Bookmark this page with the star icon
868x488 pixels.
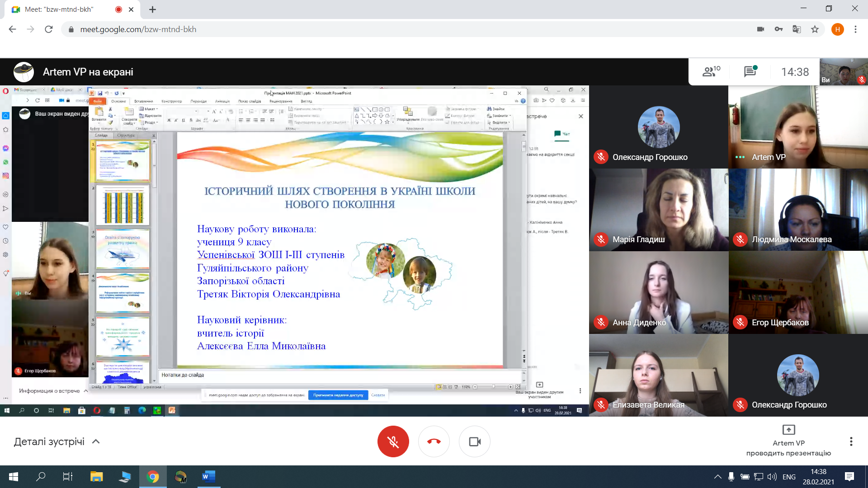[x=815, y=29]
